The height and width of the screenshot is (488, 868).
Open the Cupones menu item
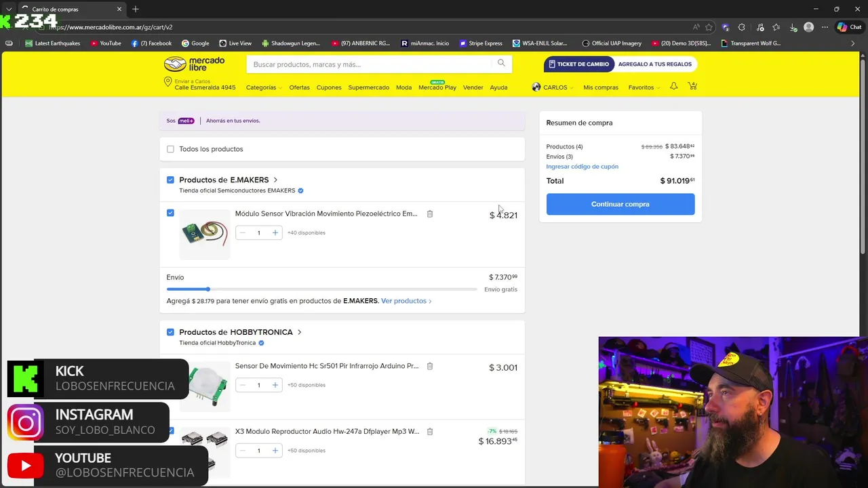329,87
